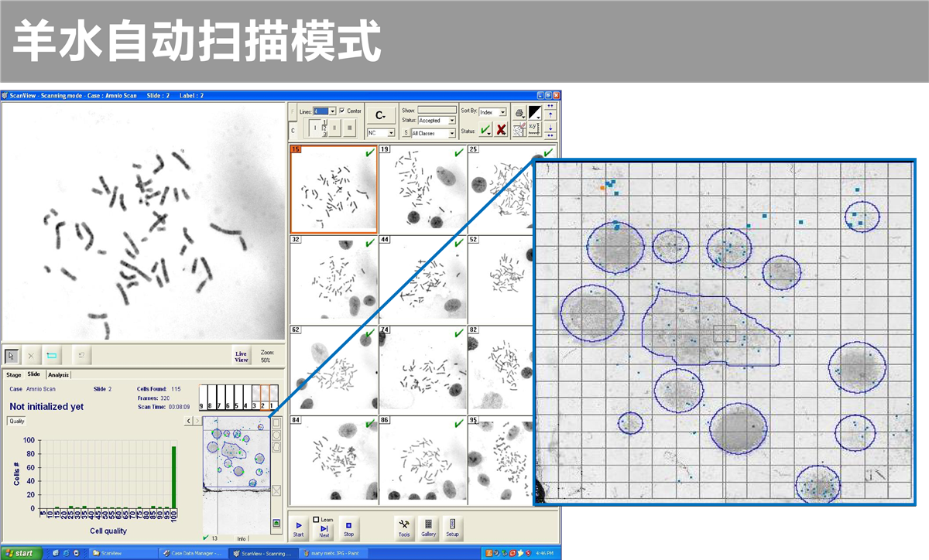The height and width of the screenshot is (560, 929).
Task: Open the Setup panel
Action: tap(452, 528)
